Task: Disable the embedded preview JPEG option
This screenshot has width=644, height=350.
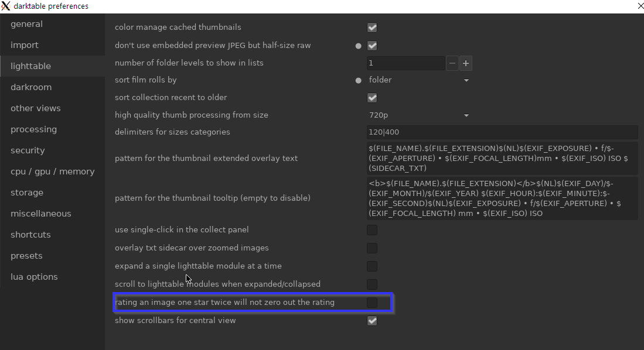Action: pyautogui.click(x=372, y=45)
